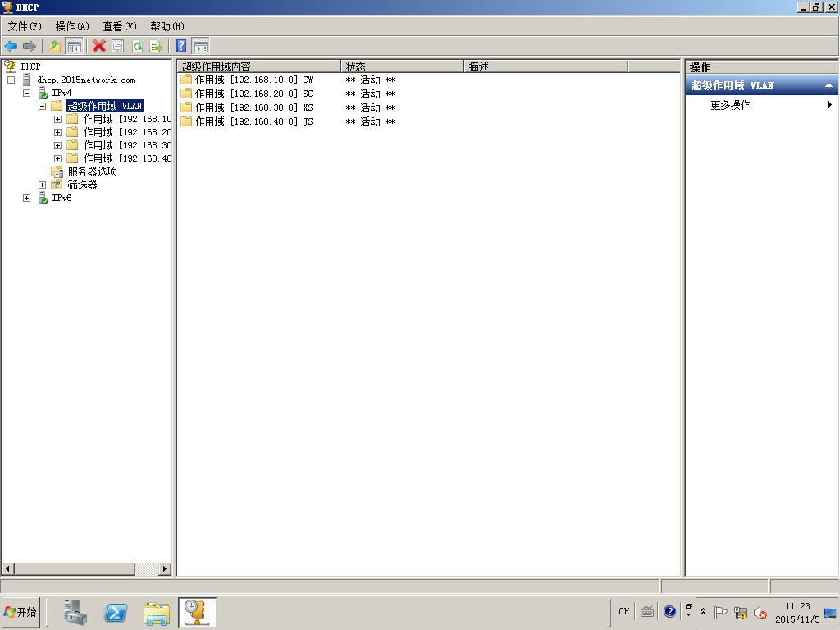The width and height of the screenshot is (840, 630).
Task: Click folder icon of scope 192.168.10.0 CW row
Action: 186,80
